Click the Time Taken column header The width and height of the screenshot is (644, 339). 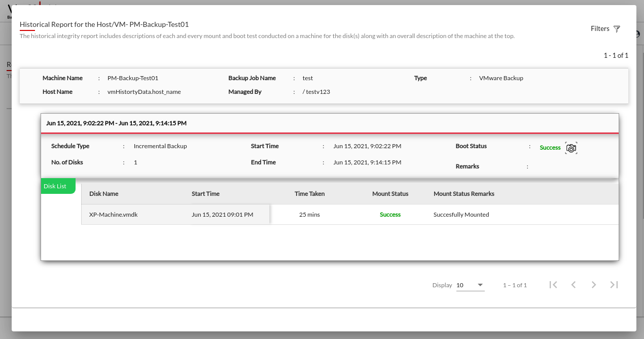(309, 194)
